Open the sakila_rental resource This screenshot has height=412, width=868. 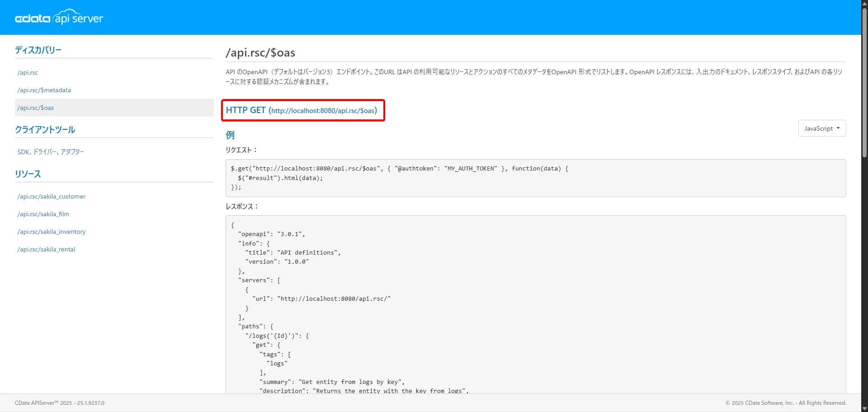(x=46, y=249)
